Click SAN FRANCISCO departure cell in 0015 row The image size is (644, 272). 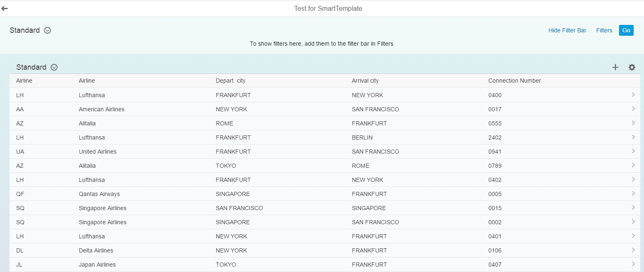click(239, 208)
